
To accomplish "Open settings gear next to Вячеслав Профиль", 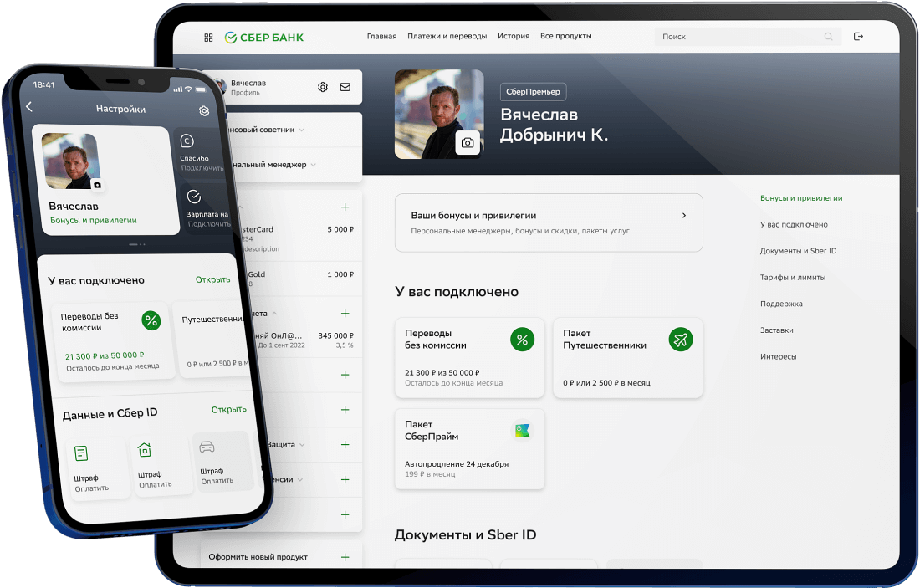I will point(323,87).
